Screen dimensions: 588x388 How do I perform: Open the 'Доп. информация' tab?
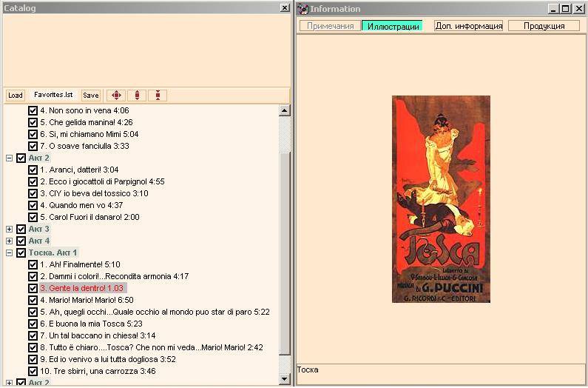tap(468, 26)
